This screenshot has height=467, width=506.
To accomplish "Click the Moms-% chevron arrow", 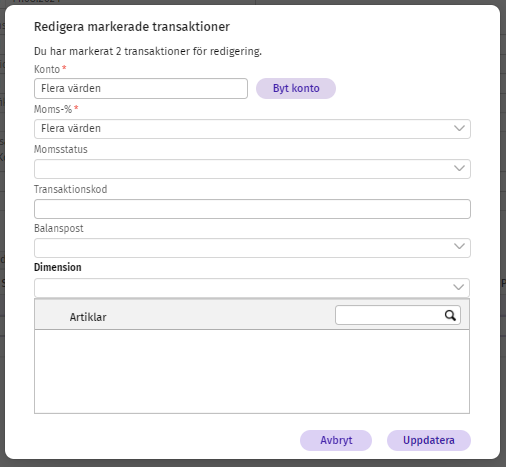I will 459,129.
